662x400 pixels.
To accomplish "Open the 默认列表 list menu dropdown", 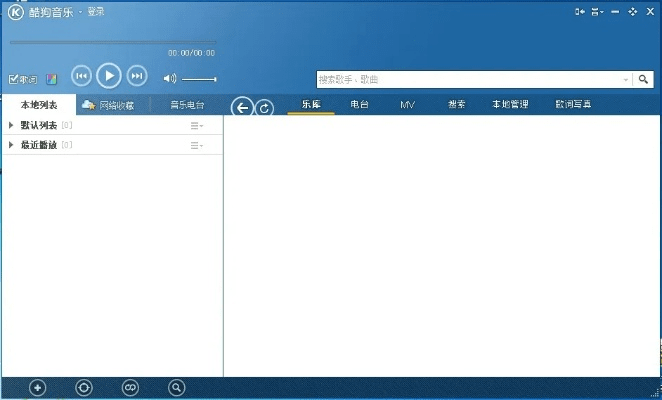I will coord(197,125).
